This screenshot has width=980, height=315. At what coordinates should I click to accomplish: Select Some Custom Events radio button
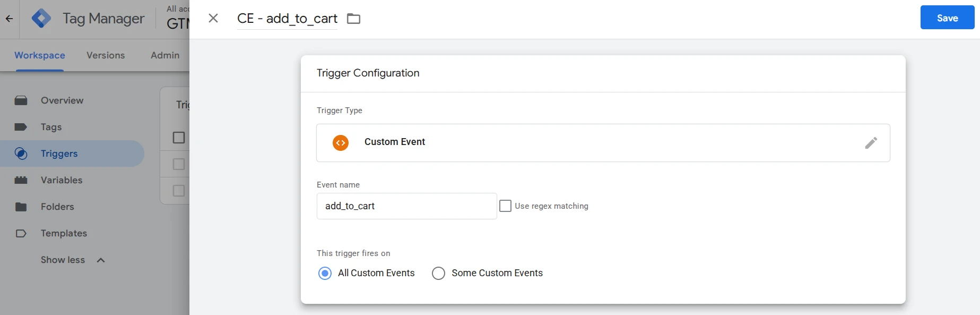pyautogui.click(x=438, y=273)
